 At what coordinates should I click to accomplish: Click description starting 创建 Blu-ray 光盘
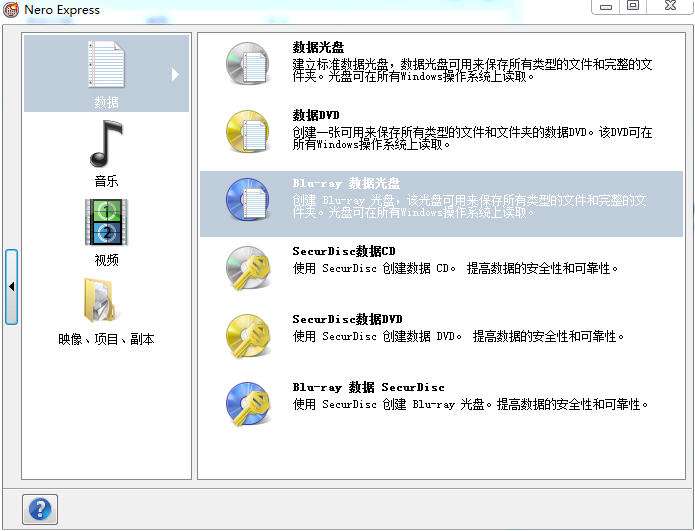pyautogui.click(x=469, y=207)
